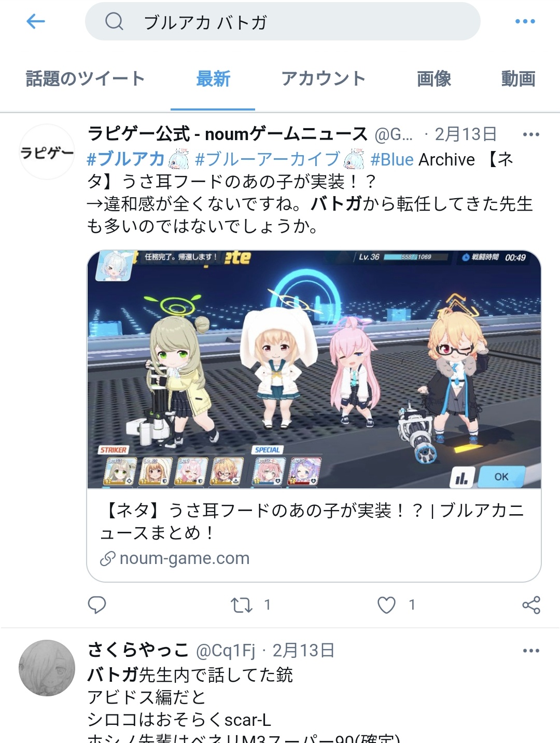Share the ラピゲー公式 tweet
The width and height of the screenshot is (560, 743).
pyautogui.click(x=531, y=605)
